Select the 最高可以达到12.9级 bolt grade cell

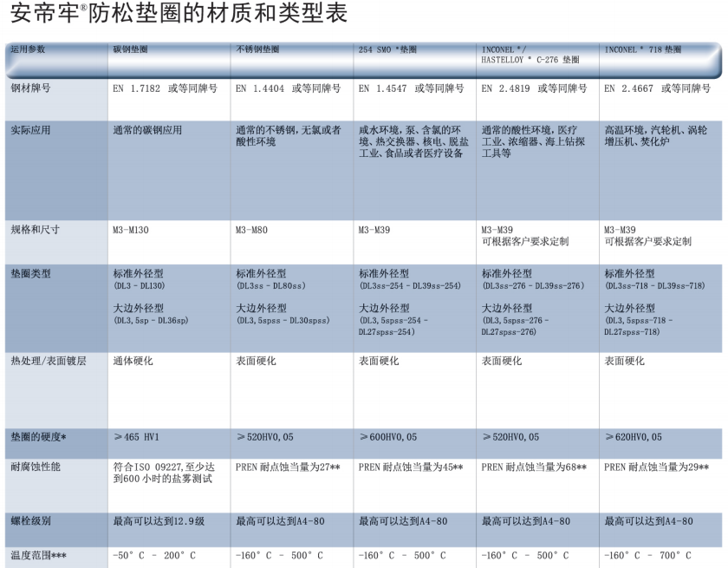point(159,521)
